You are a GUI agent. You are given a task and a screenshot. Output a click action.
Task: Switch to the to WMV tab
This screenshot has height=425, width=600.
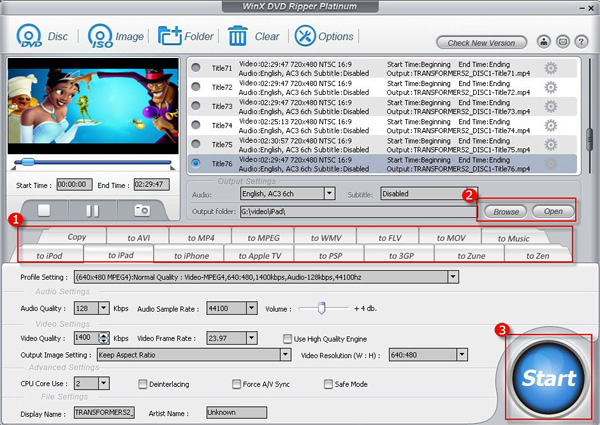coord(326,238)
